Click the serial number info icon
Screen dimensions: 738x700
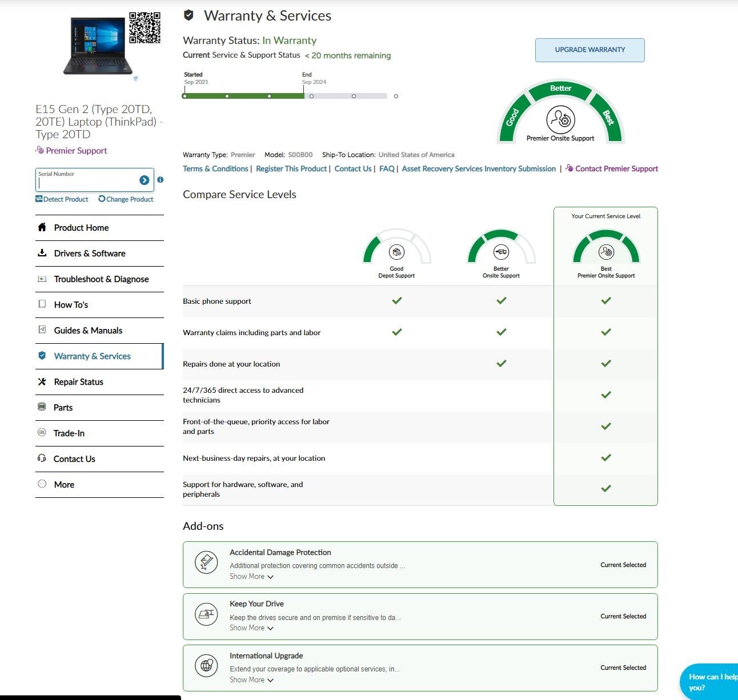coord(161,179)
